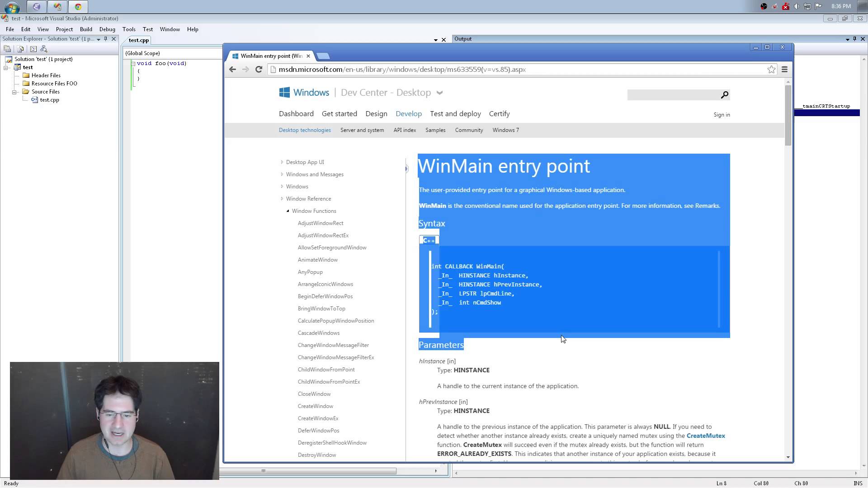Open the Action Center flag icon
The width and height of the screenshot is (868, 488).
pyautogui.click(x=818, y=6)
